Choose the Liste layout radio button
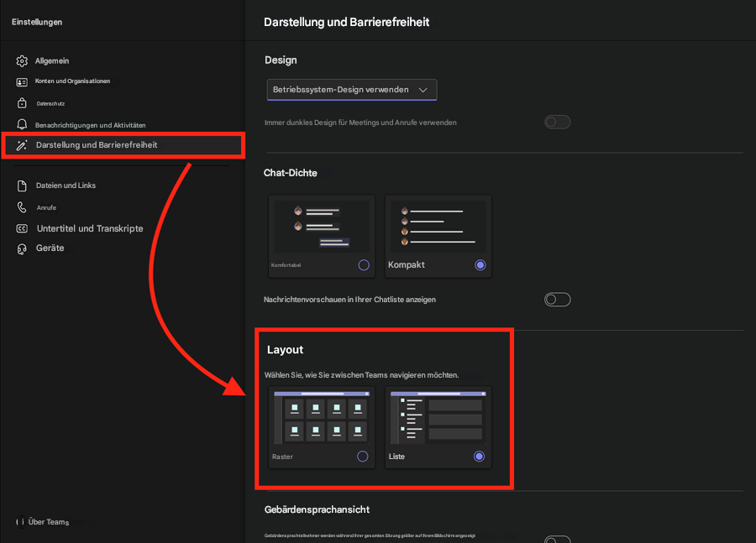 tap(479, 457)
